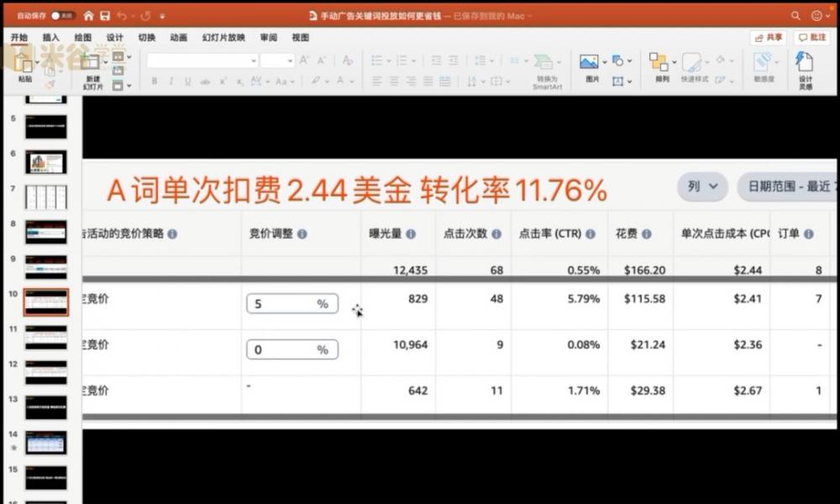Open the View (视图) ribbon tab
840x504 pixels.
pos(301,38)
